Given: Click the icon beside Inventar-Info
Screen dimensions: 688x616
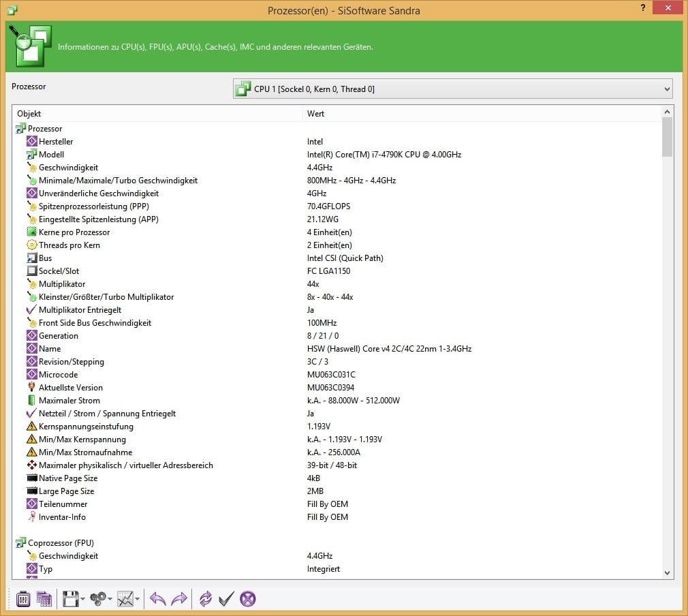Looking at the screenshot, I should (x=31, y=517).
